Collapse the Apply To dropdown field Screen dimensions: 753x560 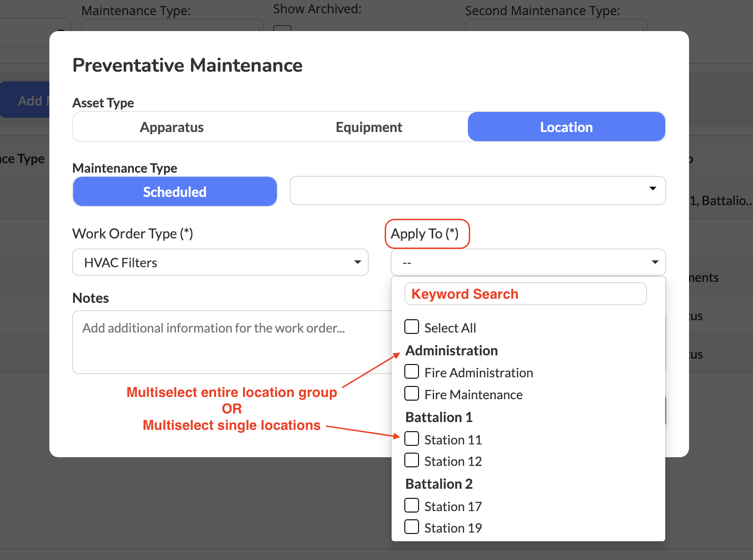[528, 262]
